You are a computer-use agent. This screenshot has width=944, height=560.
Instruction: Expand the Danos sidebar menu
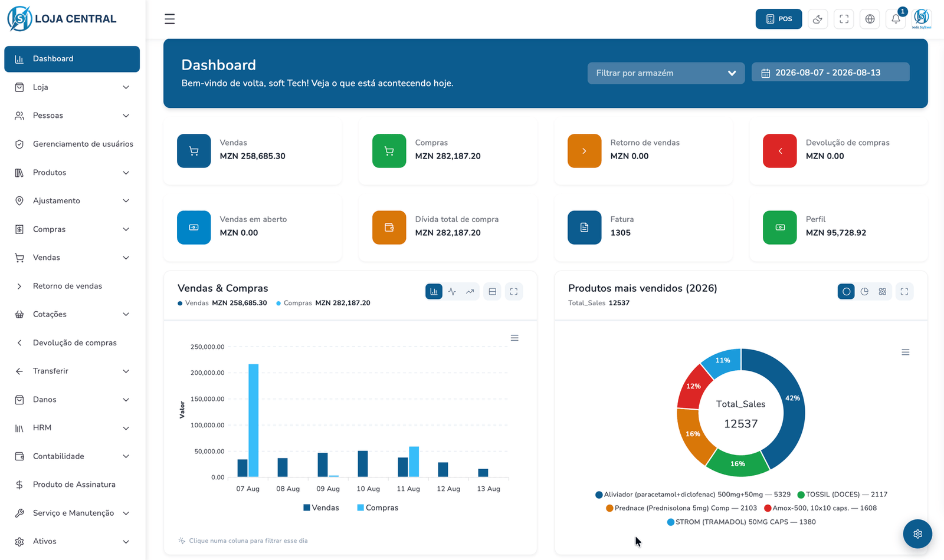72,400
